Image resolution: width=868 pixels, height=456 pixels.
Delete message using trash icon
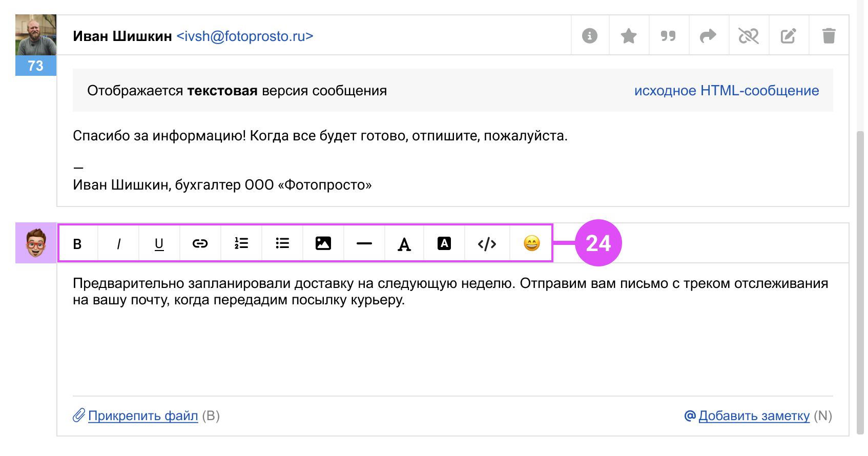click(829, 36)
